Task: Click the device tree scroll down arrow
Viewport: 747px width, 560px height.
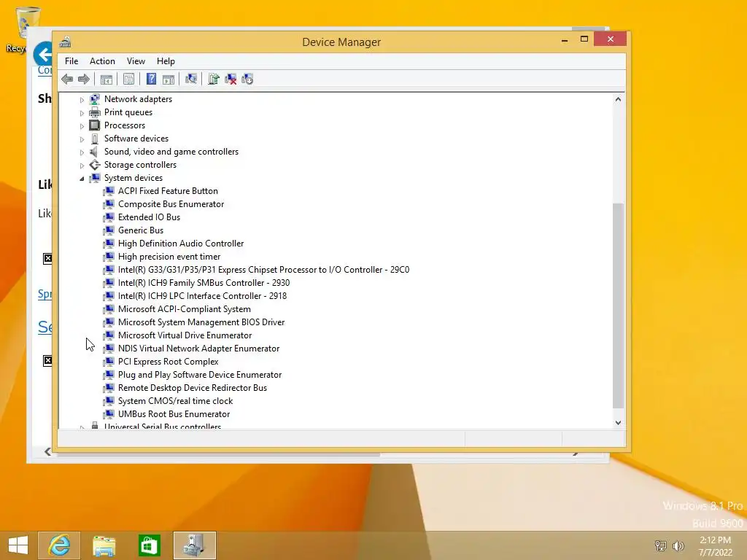Action: pyautogui.click(x=618, y=422)
